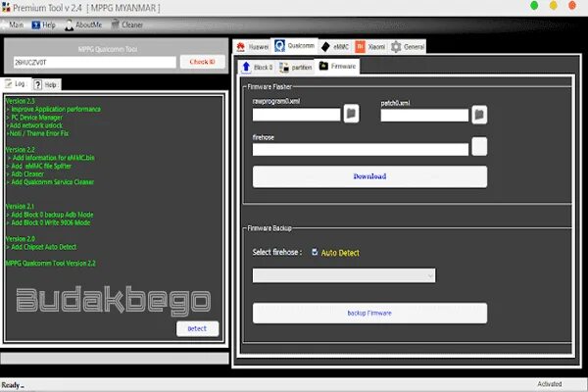Open the Firmware sub-tab

[x=337, y=67]
